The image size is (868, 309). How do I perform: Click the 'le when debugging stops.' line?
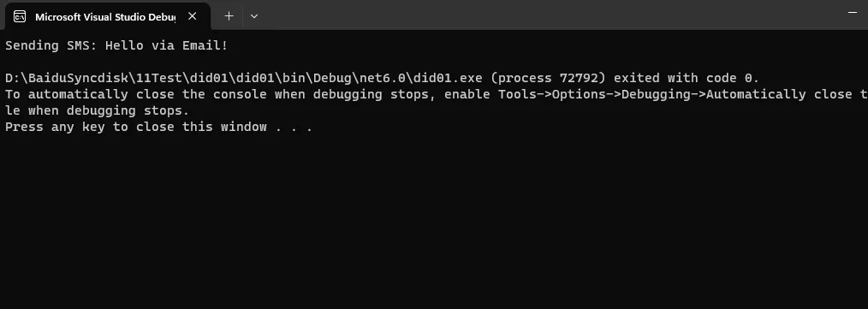tap(98, 110)
